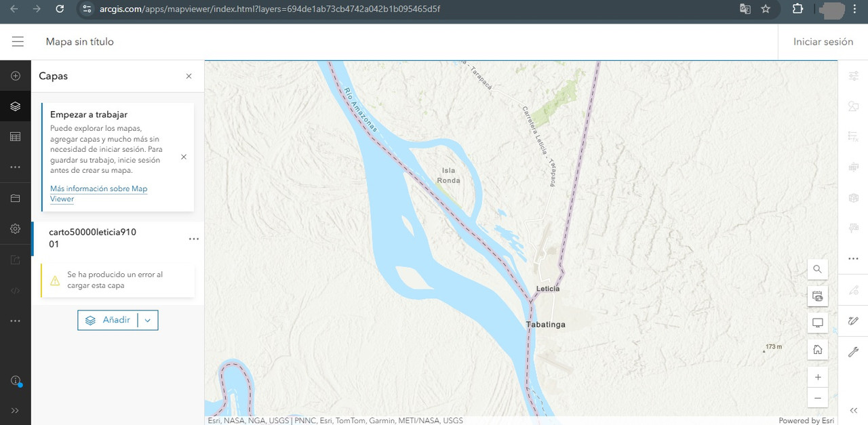This screenshot has height=425, width=868.
Task: Go forward in the browser
Action: point(37,9)
